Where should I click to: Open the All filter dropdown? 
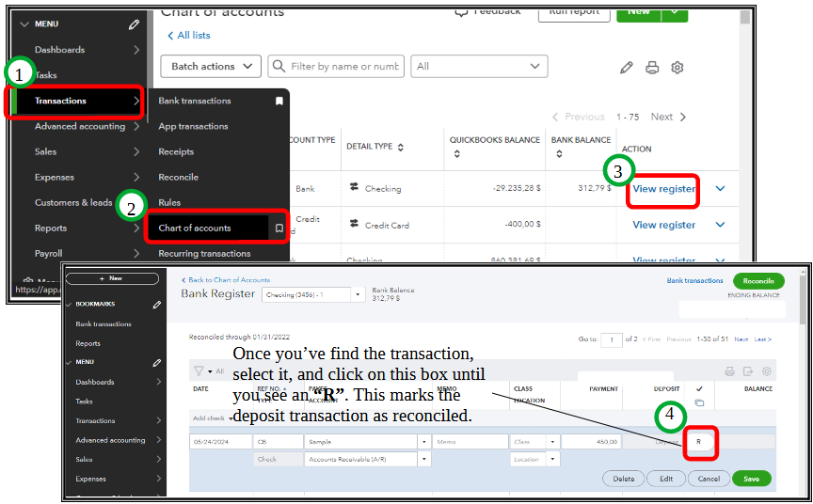[x=479, y=67]
